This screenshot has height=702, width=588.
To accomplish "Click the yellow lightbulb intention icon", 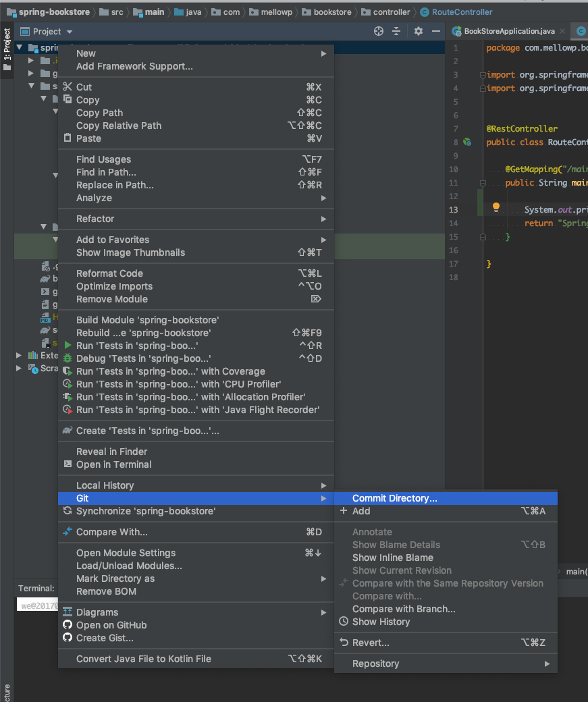I will pos(496,207).
